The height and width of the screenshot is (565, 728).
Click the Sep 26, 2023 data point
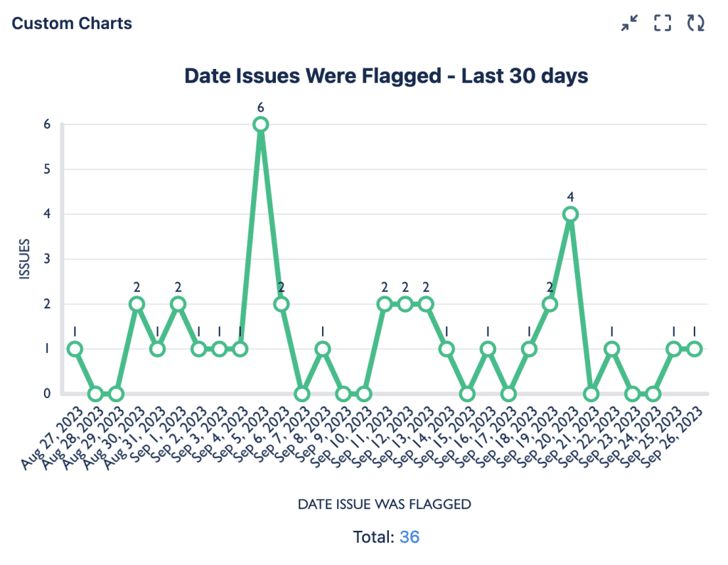(x=695, y=349)
